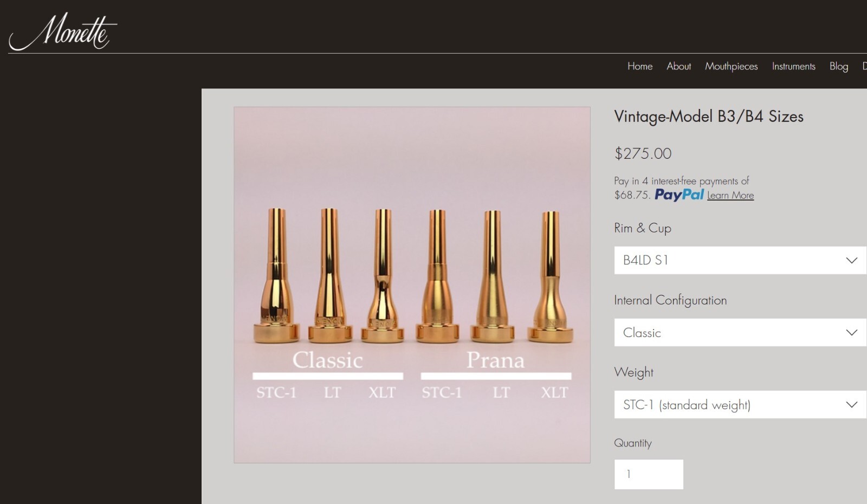Click the chevron on the Rim & Cup selector

(x=852, y=260)
